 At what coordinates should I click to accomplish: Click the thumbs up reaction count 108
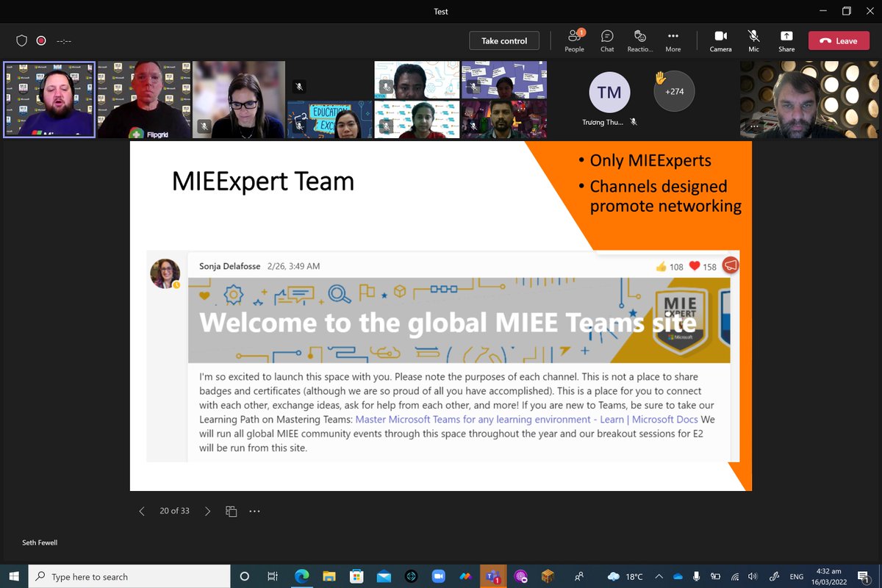[670, 267]
